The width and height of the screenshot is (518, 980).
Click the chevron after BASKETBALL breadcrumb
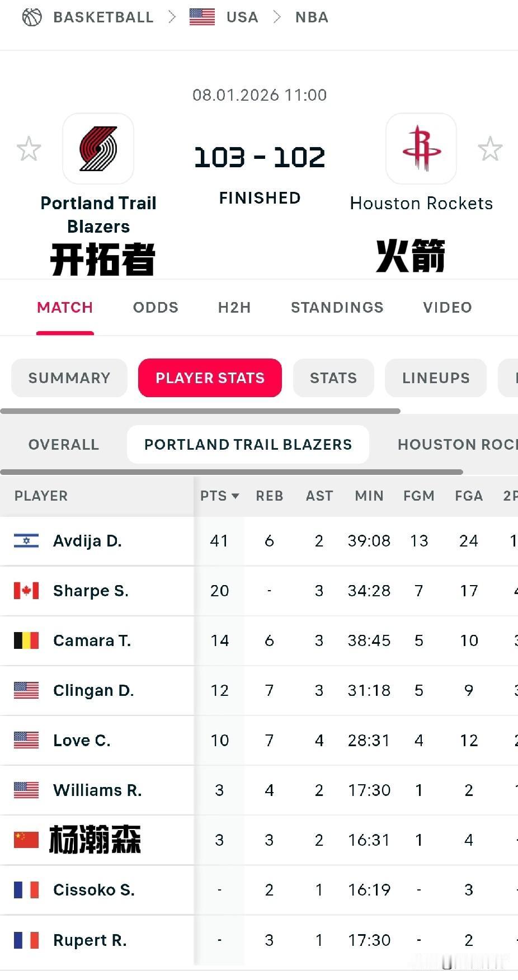(171, 17)
